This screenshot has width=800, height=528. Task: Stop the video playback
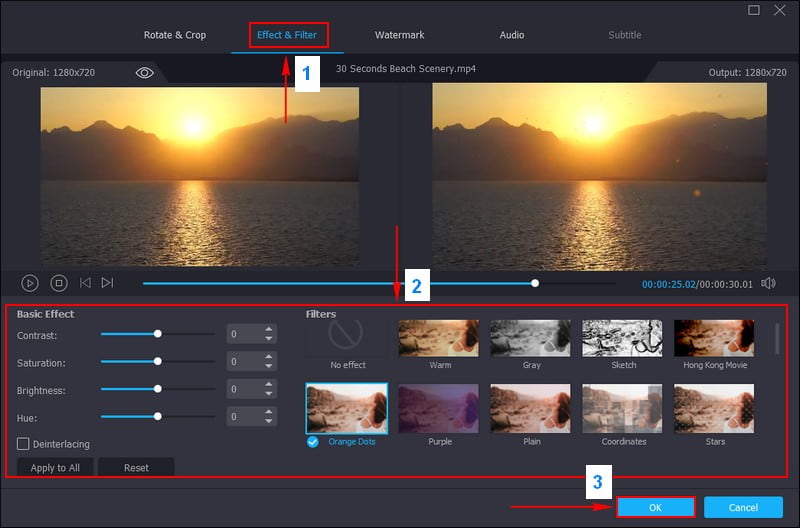click(x=58, y=283)
